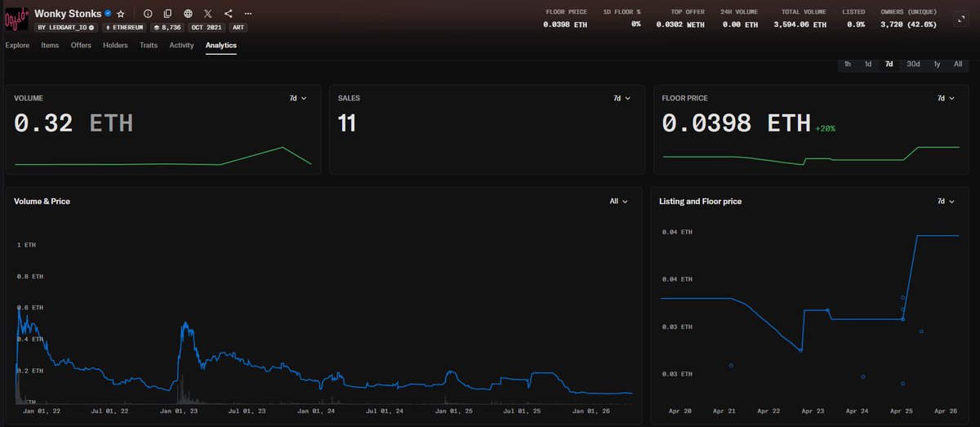Switch to the Items tab
Screen dimensions: 980x427
[50, 46]
